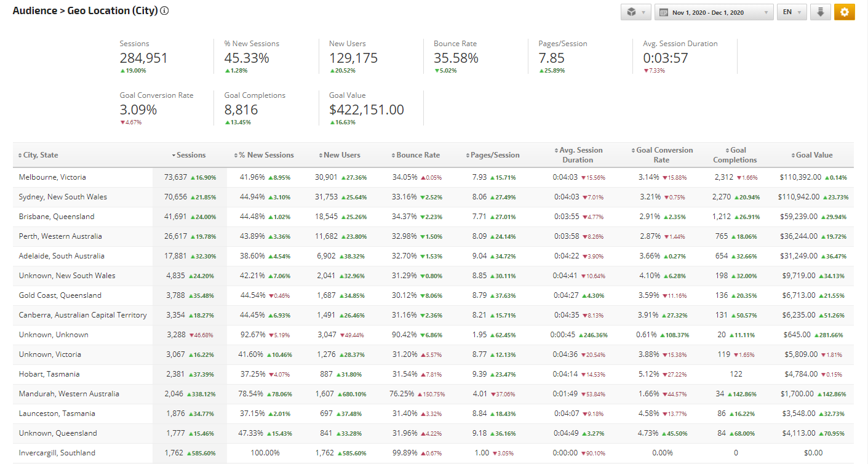This screenshot has width=868, height=464.
Task: Open the date range picker
Action: point(714,12)
